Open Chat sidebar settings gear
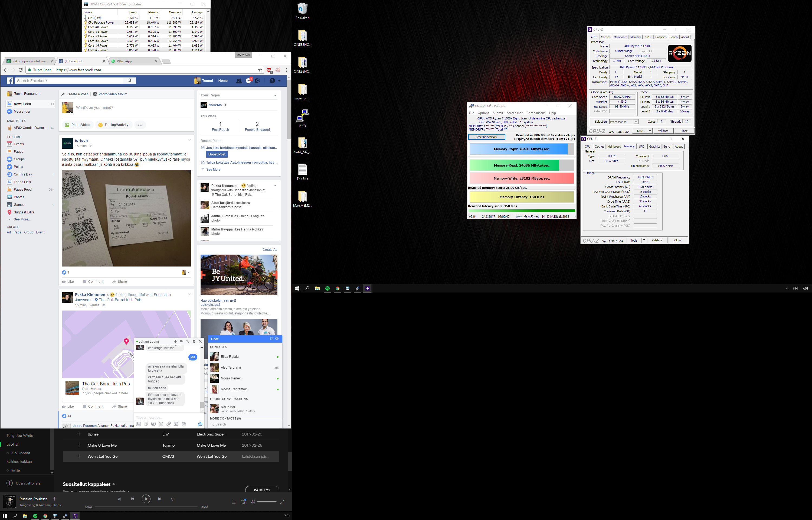 pyautogui.click(x=277, y=339)
